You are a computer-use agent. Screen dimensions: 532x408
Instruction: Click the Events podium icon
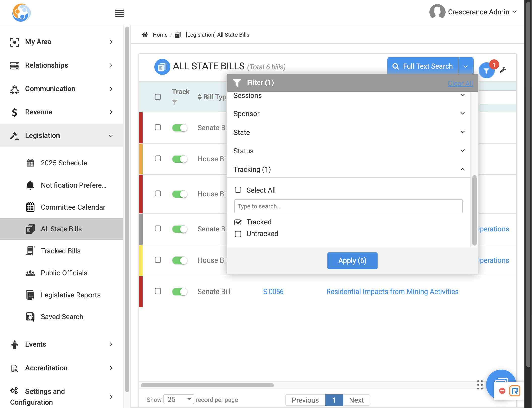coord(15,345)
